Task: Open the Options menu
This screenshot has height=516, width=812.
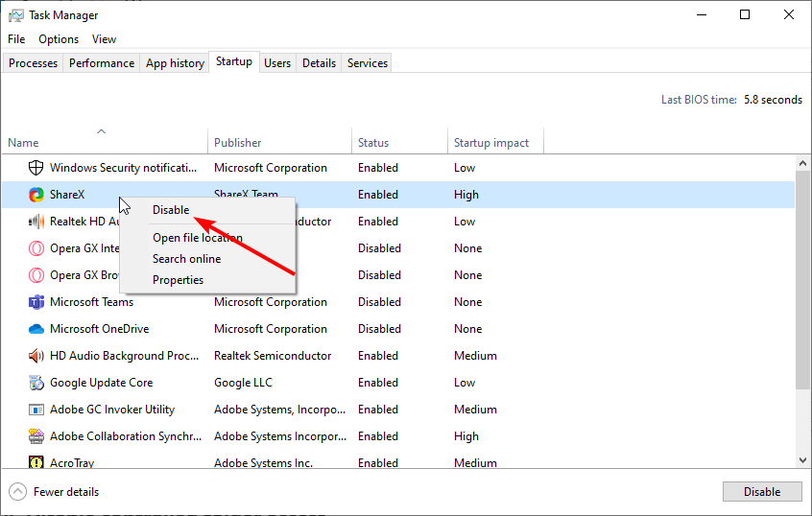Action: point(59,39)
